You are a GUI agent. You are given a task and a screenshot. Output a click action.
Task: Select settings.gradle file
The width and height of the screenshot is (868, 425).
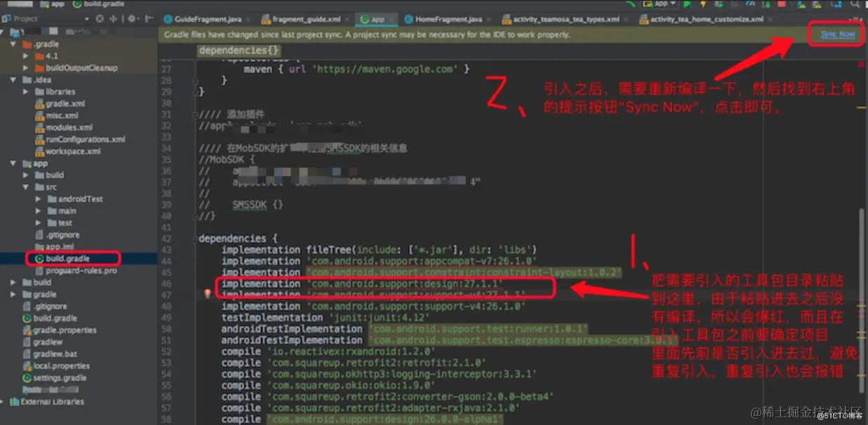pos(54,377)
